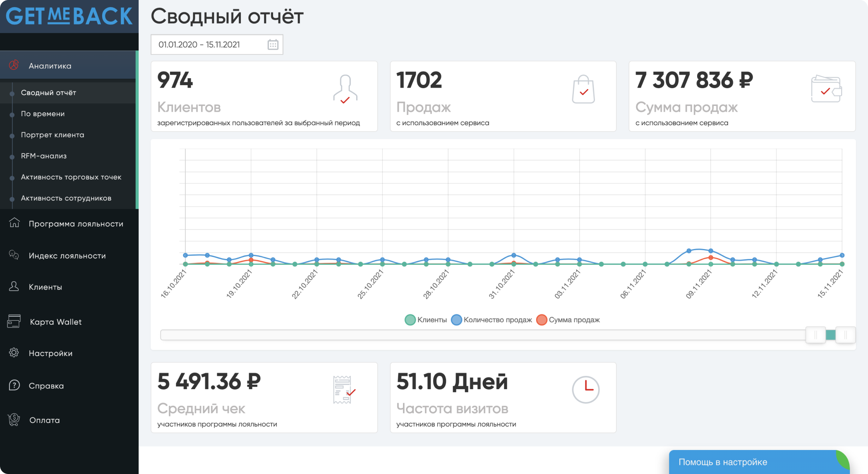The height and width of the screenshot is (474, 868).
Task: Click the 16.10.2021 axis label
Action: (x=174, y=284)
